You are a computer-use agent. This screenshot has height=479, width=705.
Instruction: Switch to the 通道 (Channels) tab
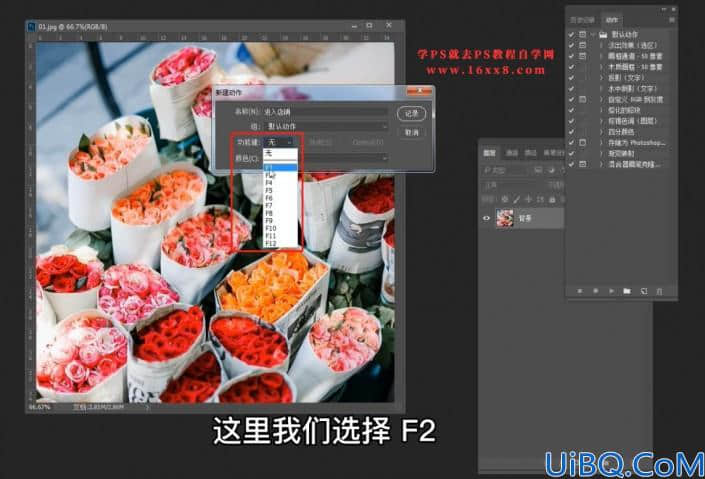[x=512, y=153]
